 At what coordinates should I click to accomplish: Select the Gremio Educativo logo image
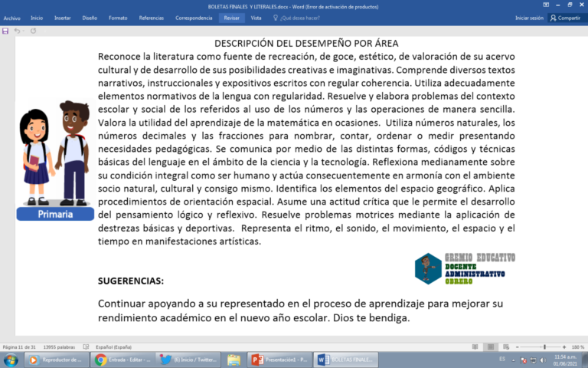[x=465, y=269]
